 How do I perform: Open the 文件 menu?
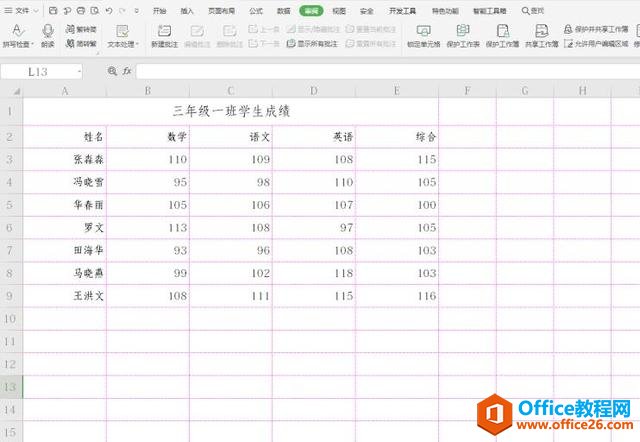[x=17, y=11]
